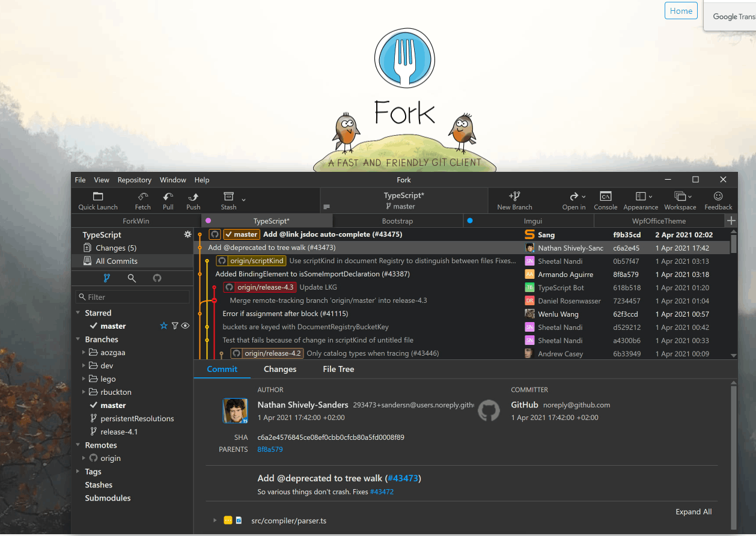Click the lines icon left of TypeScript* title

[327, 207]
